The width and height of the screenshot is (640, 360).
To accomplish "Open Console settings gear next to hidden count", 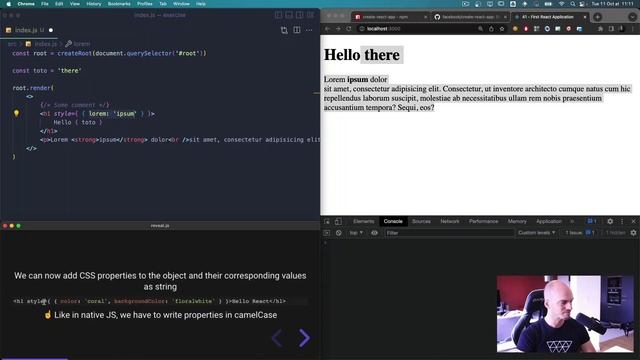I will [x=633, y=233].
